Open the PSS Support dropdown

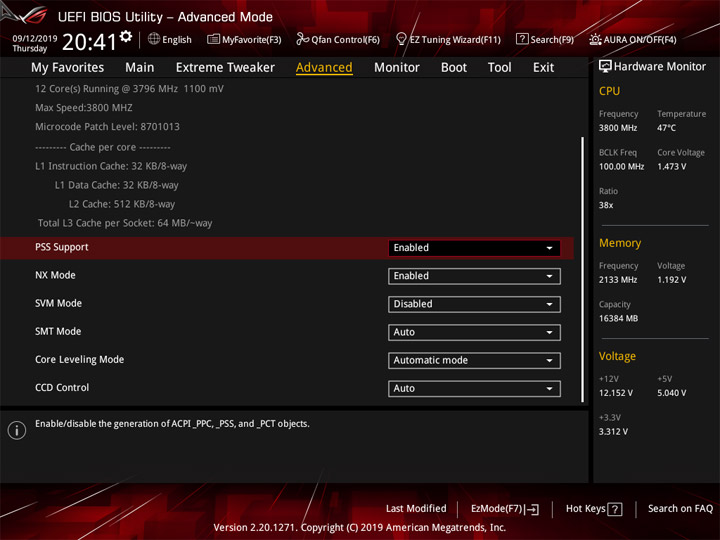tap(474, 248)
